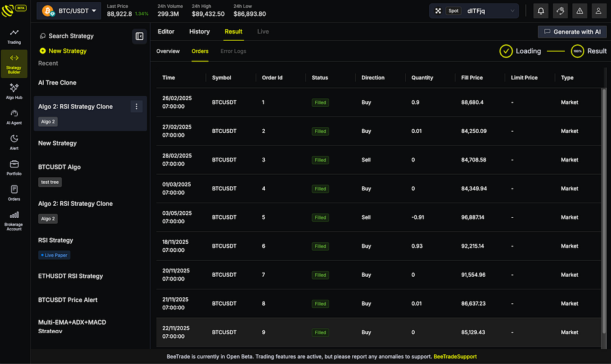Click the Direction column header
The width and height of the screenshot is (611, 364).
coord(373,78)
